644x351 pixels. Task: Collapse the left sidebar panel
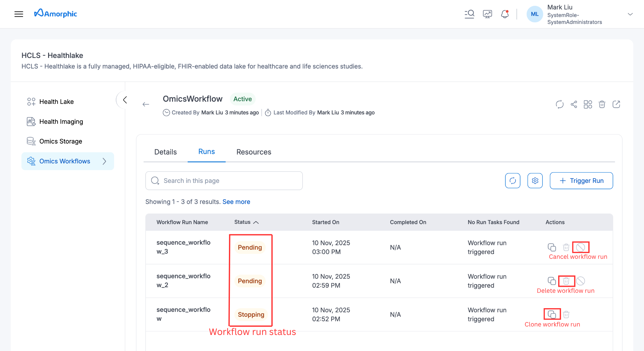125,100
